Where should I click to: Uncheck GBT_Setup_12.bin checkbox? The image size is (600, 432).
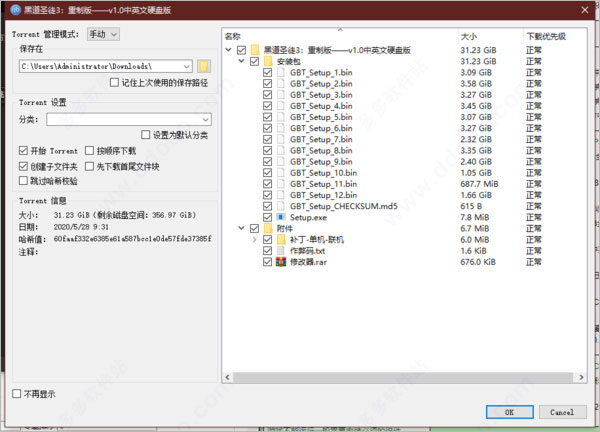tap(267, 195)
